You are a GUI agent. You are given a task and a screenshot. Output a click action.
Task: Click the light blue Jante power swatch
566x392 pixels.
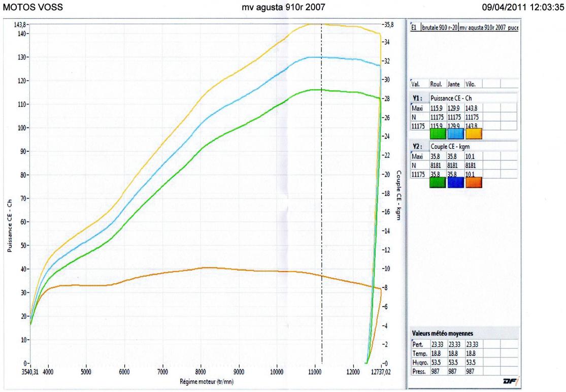click(455, 134)
